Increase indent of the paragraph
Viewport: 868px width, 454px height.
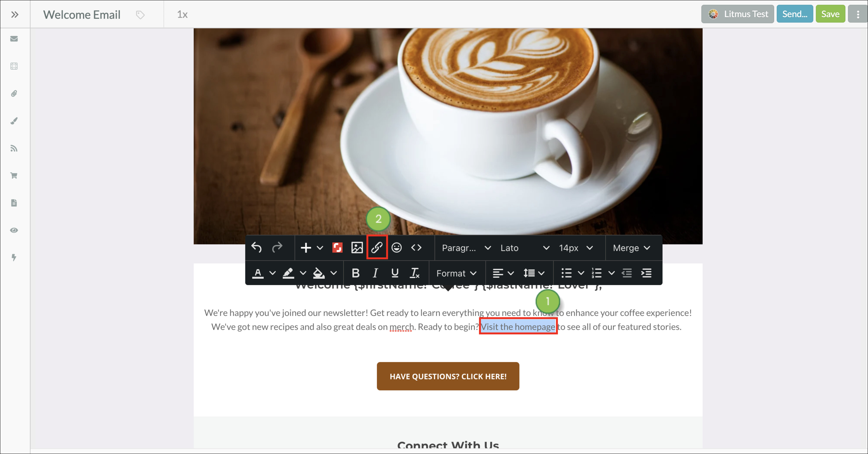[x=646, y=273]
